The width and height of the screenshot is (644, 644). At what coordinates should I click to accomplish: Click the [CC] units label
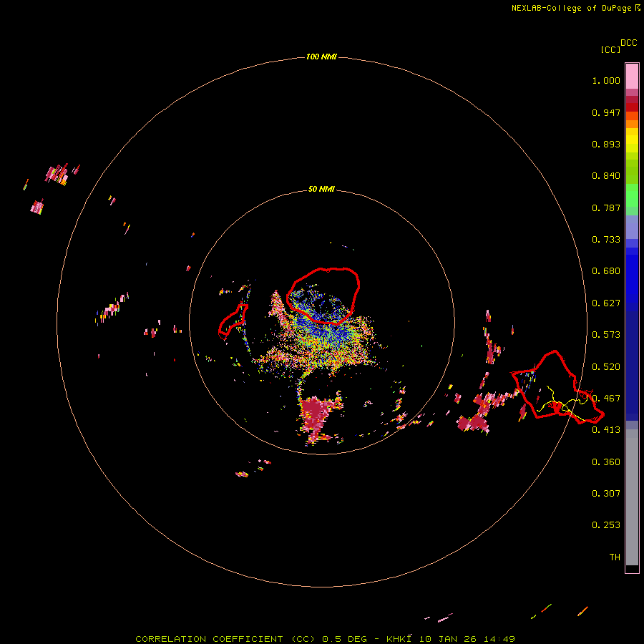point(610,49)
